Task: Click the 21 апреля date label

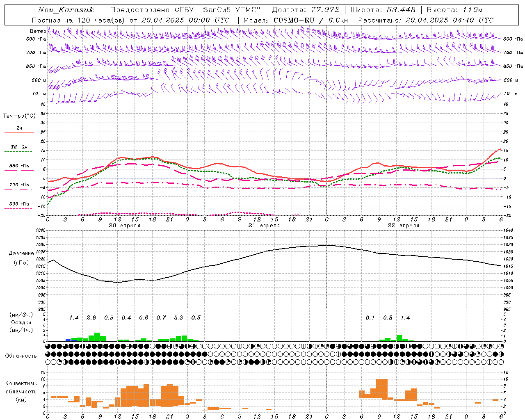Action: point(264,226)
